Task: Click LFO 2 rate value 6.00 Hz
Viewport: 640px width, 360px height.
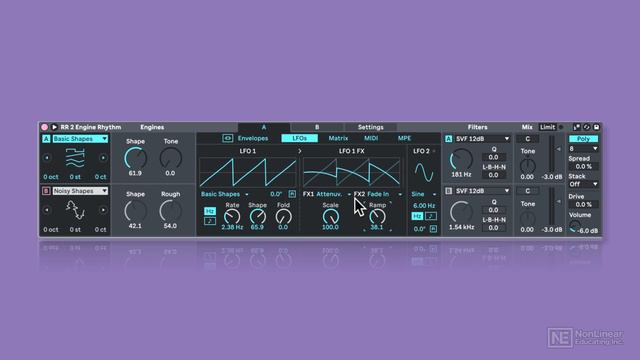Action: point(424,206)
